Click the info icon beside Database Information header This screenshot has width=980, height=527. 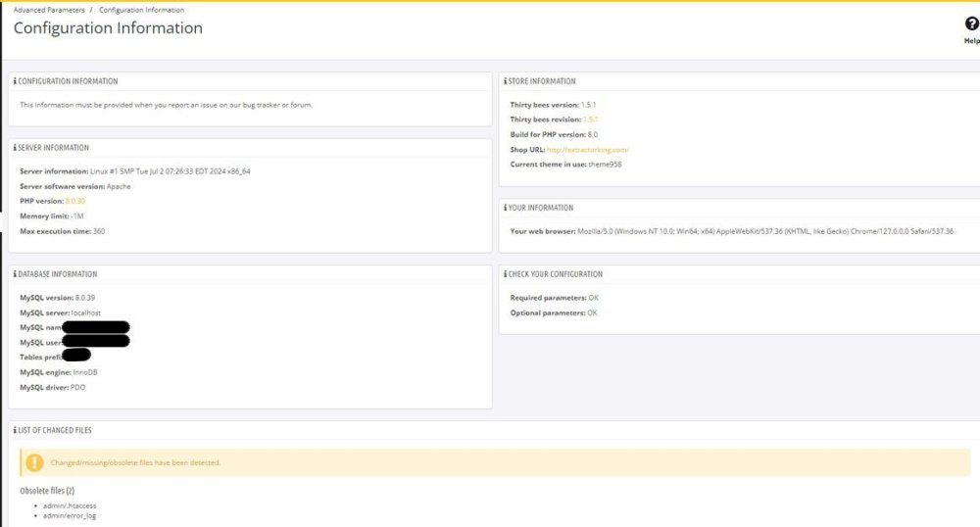(x=15, y=274)
